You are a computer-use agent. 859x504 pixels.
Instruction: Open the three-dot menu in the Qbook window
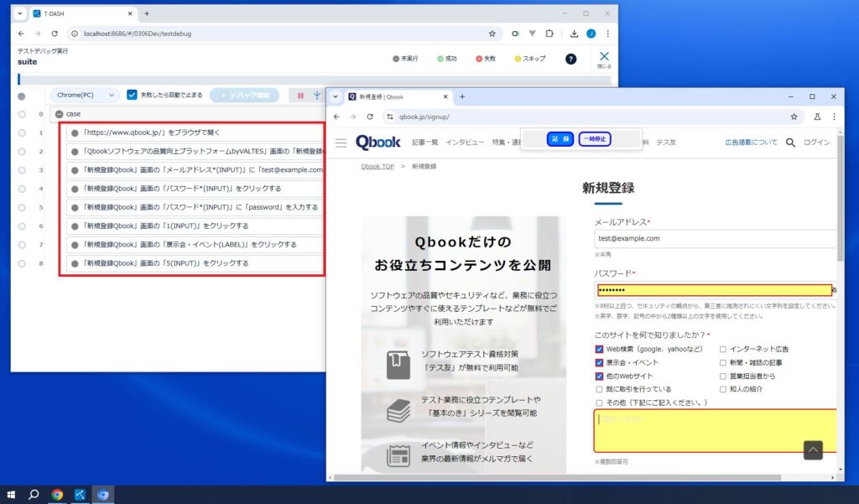tap(834, 117)
